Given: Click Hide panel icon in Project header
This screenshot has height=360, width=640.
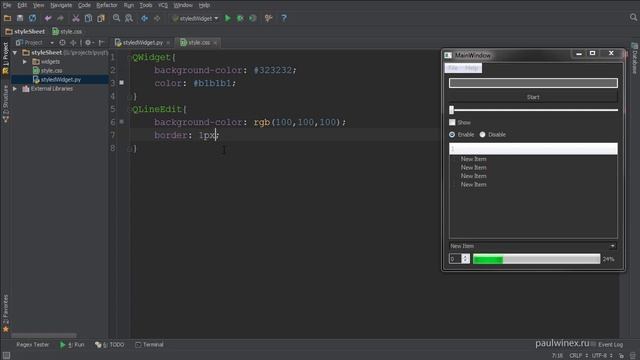Looking at the screenshot, I should (x=102, y=42).
